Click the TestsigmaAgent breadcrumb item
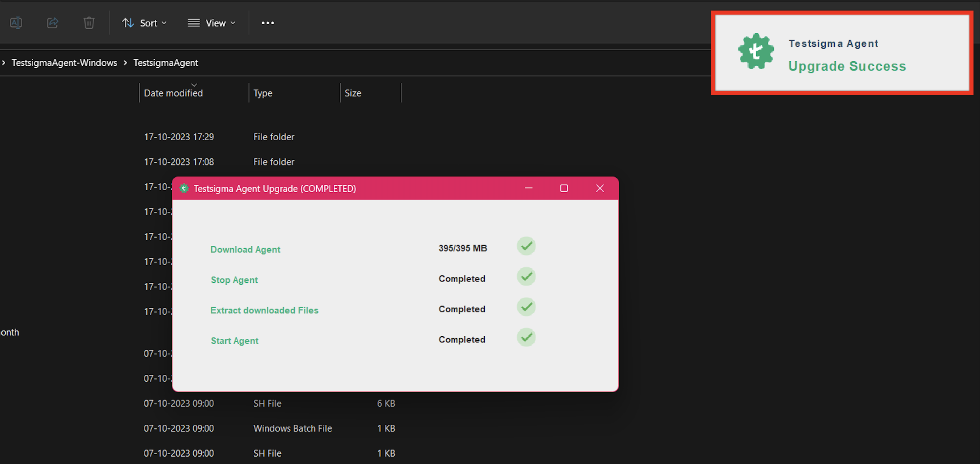This screenshot has height=464, width=980. pos(166,63)
